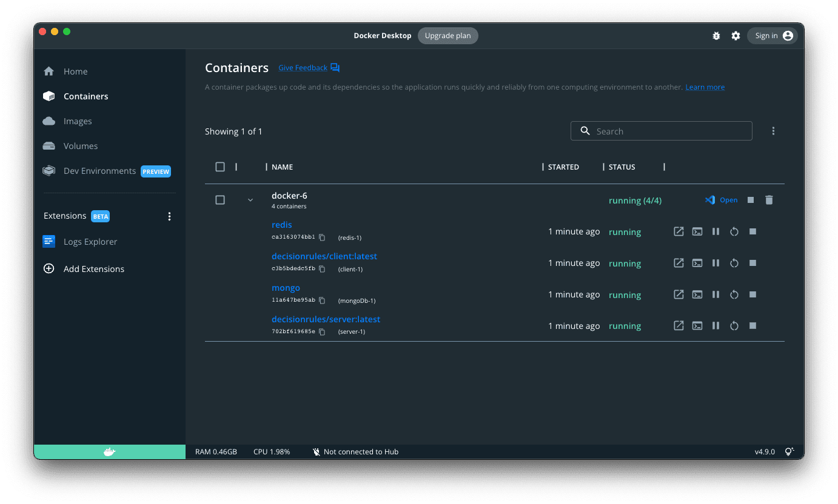The height and width of the screenshot is (504, 838).
Task: Open the decisionrules/server:latest link
Action: (326, 319)
